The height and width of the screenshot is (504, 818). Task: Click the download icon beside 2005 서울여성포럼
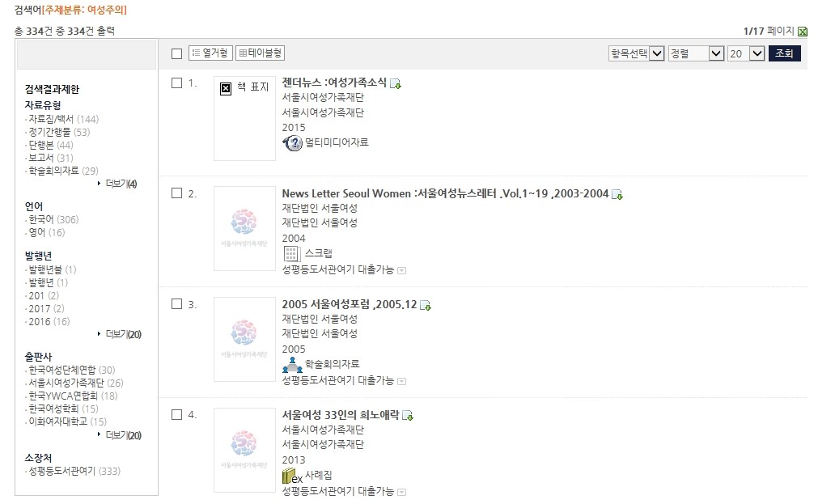426,305
